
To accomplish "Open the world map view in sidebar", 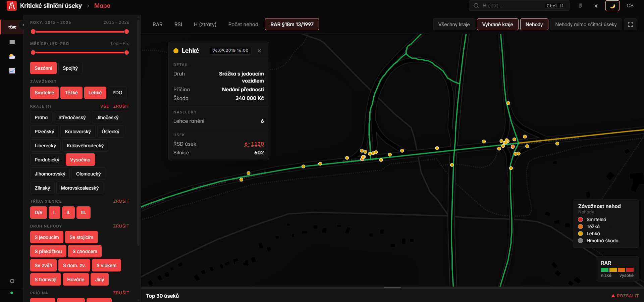I will tap(12, 27).
